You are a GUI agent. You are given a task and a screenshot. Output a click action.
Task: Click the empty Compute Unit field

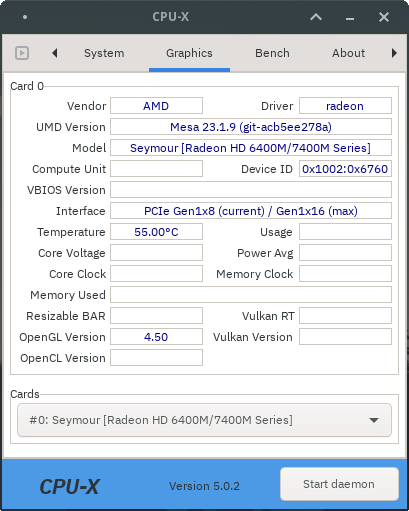pos(156,169)
